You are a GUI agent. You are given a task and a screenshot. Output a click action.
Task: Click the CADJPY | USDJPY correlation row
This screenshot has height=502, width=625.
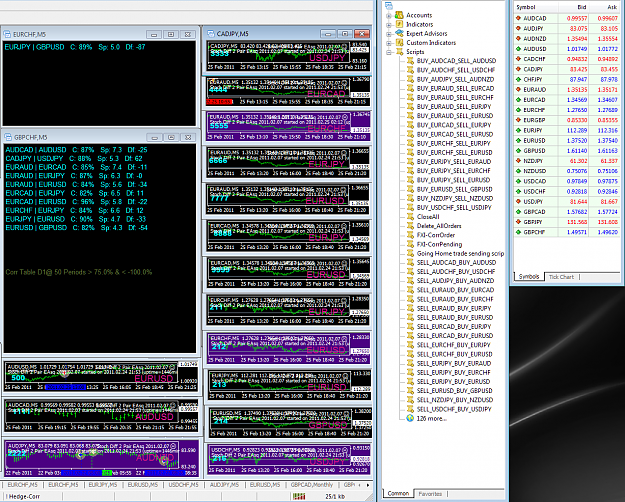[74, 158]
